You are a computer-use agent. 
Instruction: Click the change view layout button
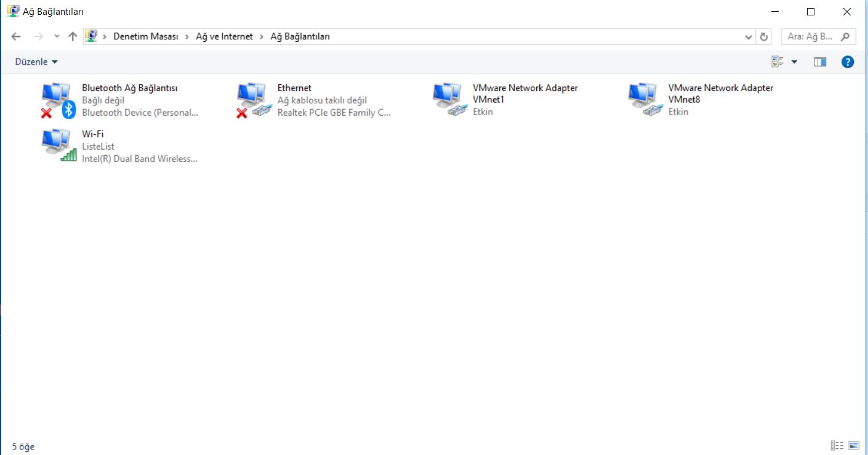tap(778, 62)
